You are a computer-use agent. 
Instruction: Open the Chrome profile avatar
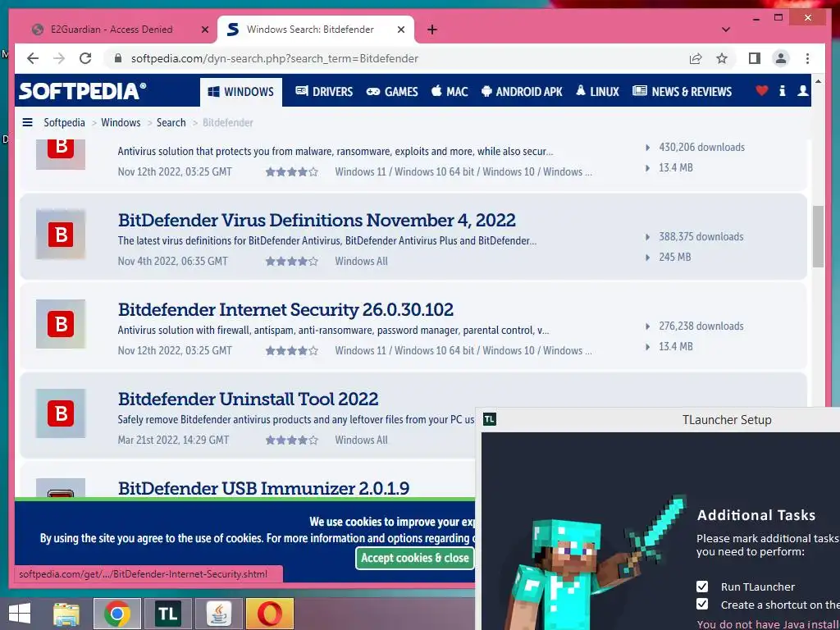tap(781, 58)
